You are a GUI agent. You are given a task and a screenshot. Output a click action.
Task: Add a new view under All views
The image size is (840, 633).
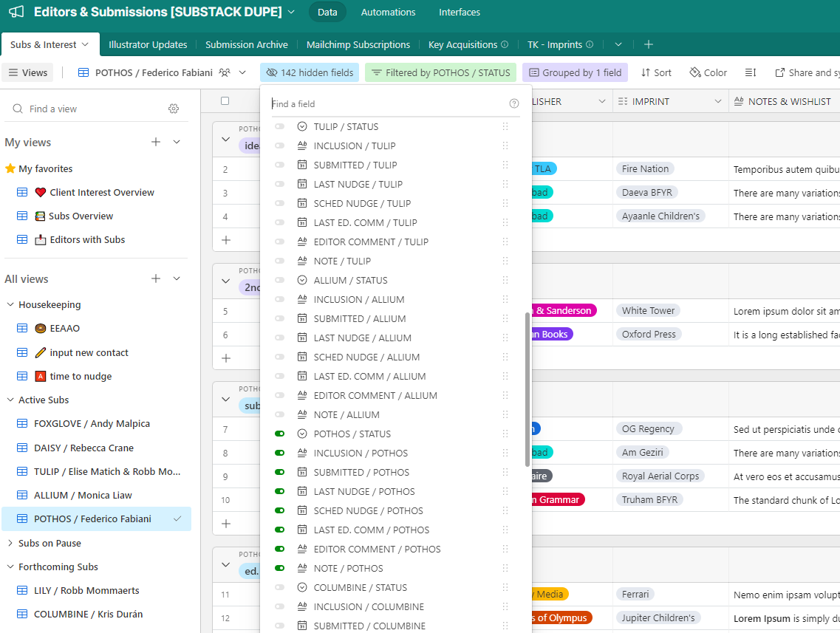(156, 278)
